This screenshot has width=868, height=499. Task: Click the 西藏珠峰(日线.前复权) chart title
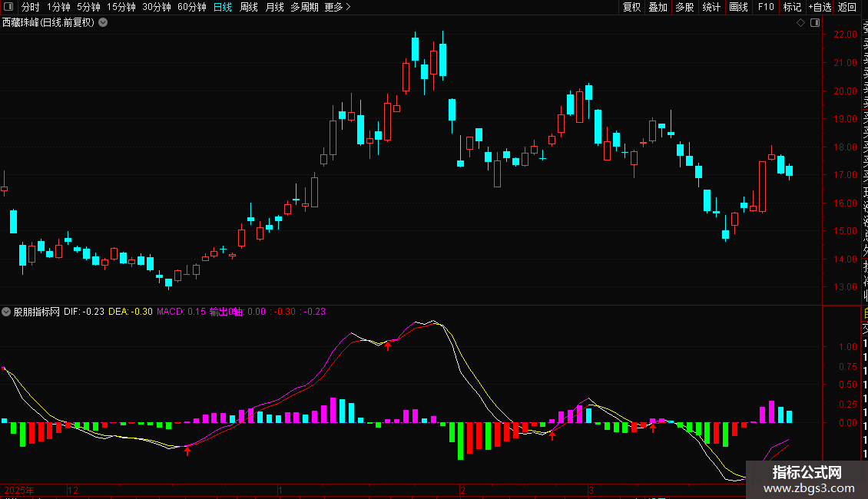pyautogui.click(x=48, y=23)
